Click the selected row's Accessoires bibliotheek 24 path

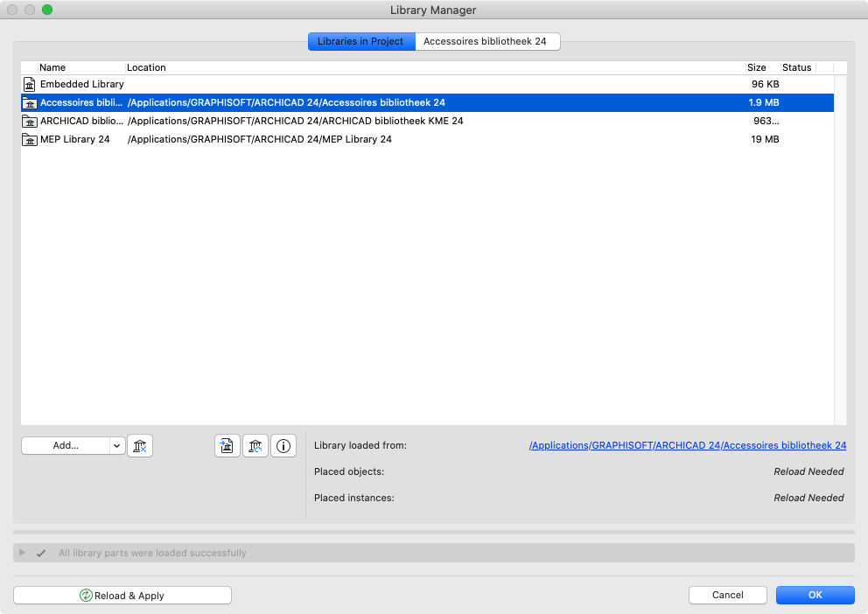(286, 102)
